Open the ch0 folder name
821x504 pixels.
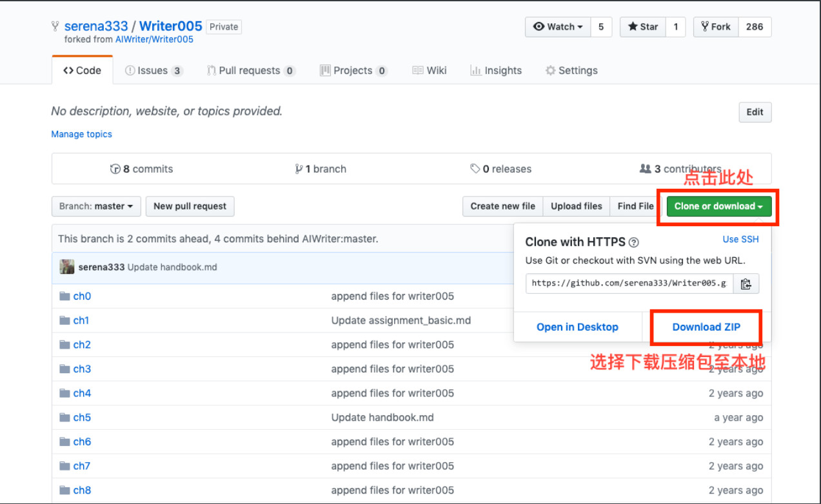point(82,296)
